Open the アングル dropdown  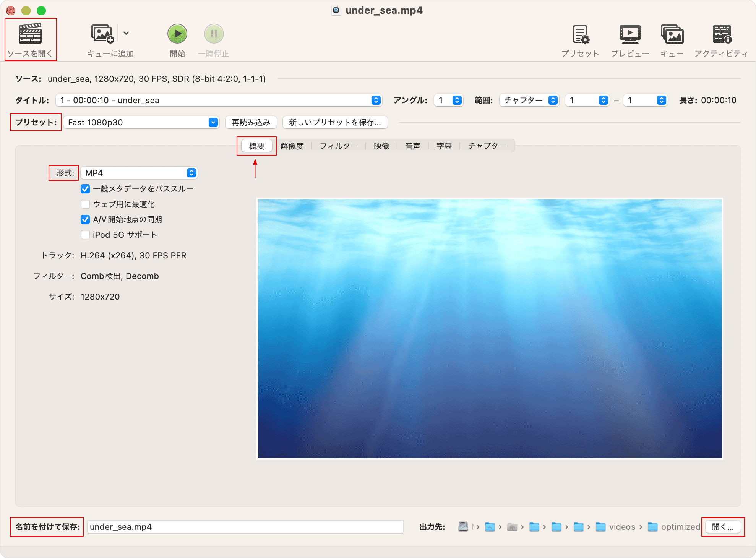449,100
